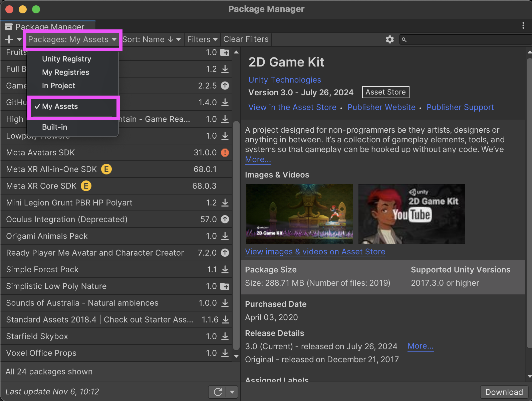Click the Download button

(x=504, y=392)
